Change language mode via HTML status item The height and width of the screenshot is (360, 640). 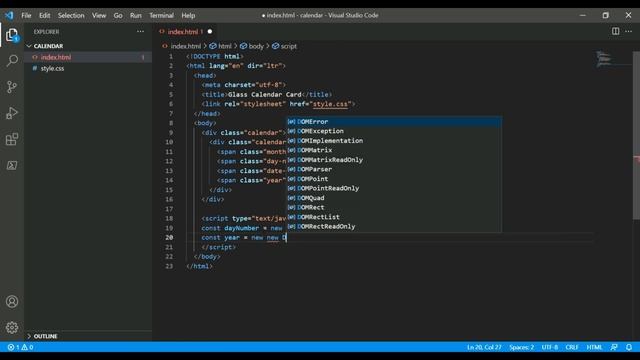pos(594,347)
